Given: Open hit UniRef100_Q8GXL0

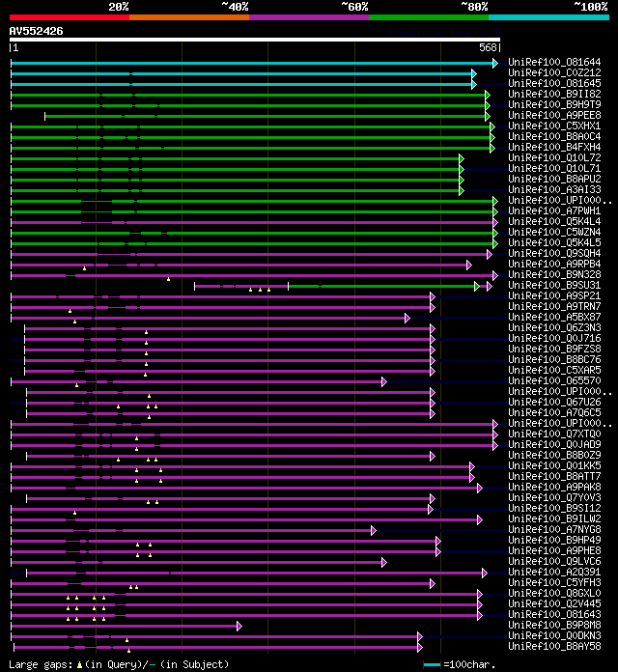Looking at the screenshot, I should (x=554, y=593).
